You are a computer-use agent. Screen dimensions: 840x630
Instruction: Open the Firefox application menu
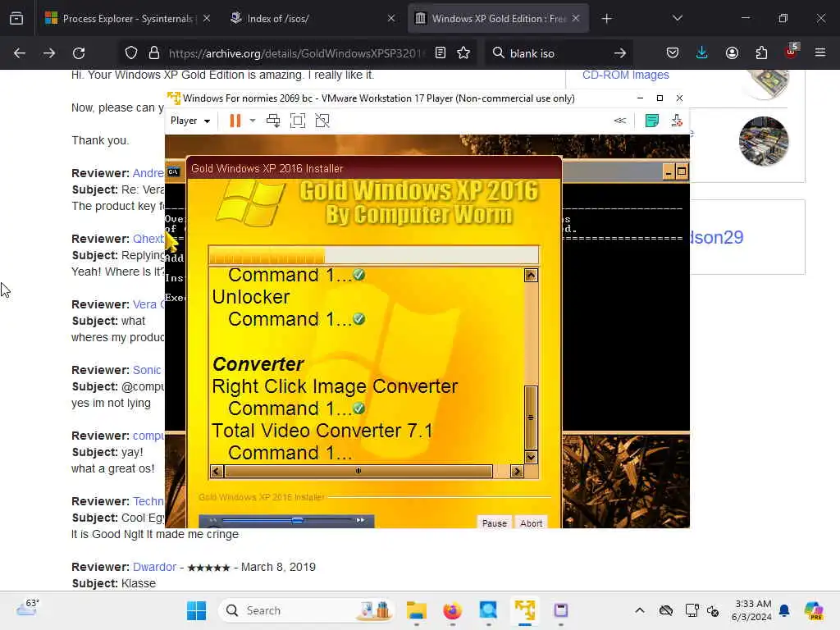(x=820, y=53)
